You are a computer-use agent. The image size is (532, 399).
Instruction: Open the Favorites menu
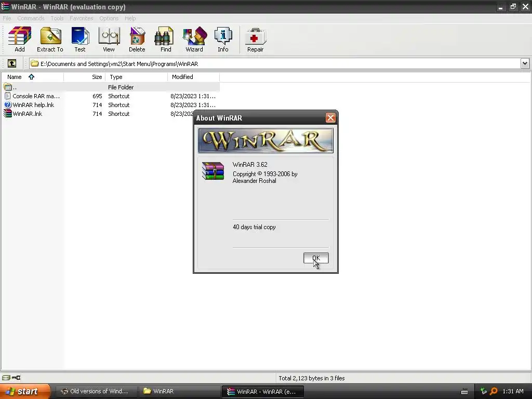pyautogui.click(x=82, y=18)
